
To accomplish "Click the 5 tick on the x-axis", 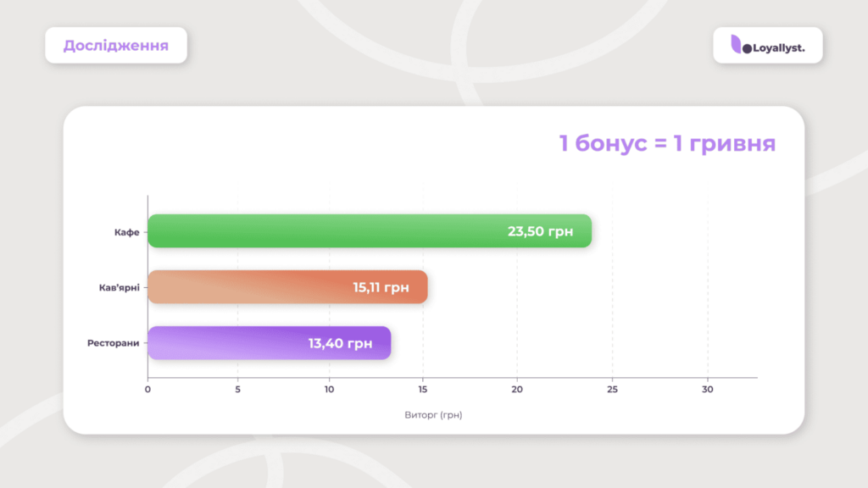I will point(238,390).
